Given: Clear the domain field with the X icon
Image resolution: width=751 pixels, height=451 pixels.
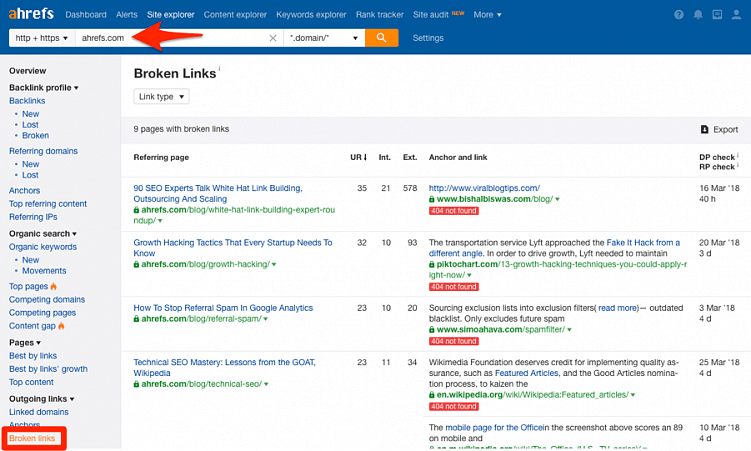Looking at the screenshot, I should point(273,38).
